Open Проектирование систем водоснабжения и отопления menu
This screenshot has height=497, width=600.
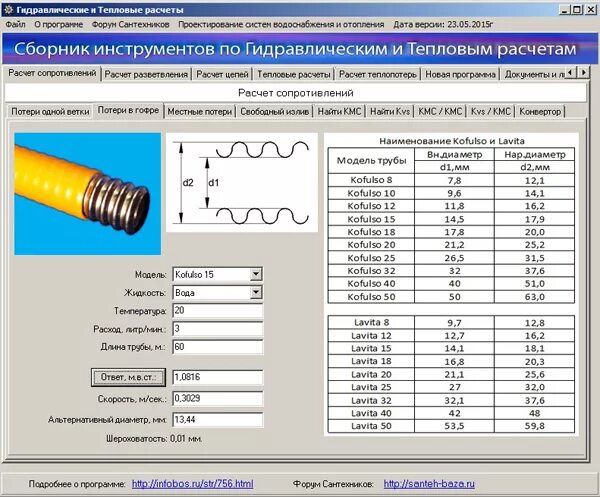[281, 24]
